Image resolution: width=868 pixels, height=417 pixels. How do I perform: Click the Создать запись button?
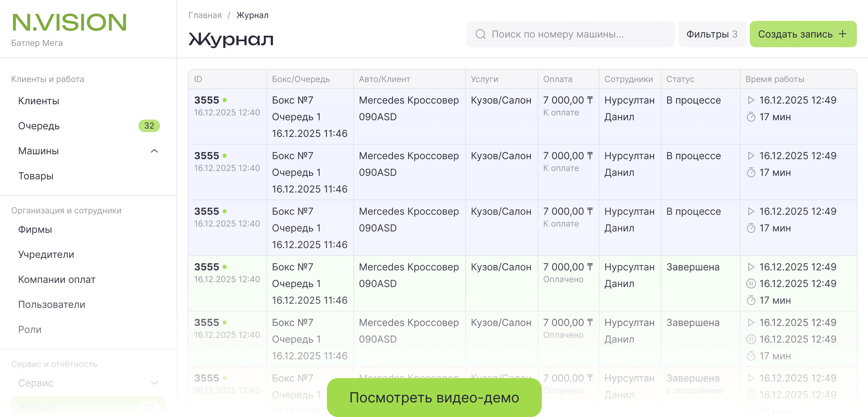coord(803,34)
